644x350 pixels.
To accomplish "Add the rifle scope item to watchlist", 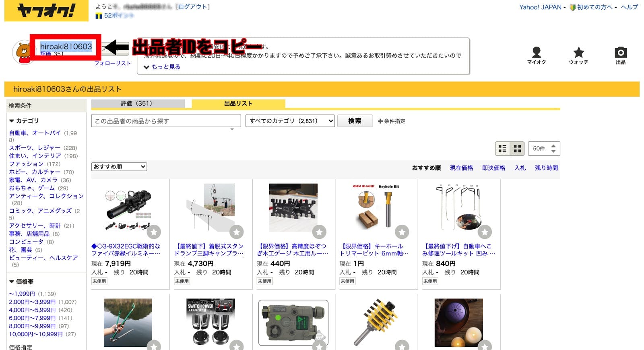I will [x=154, y=232].
